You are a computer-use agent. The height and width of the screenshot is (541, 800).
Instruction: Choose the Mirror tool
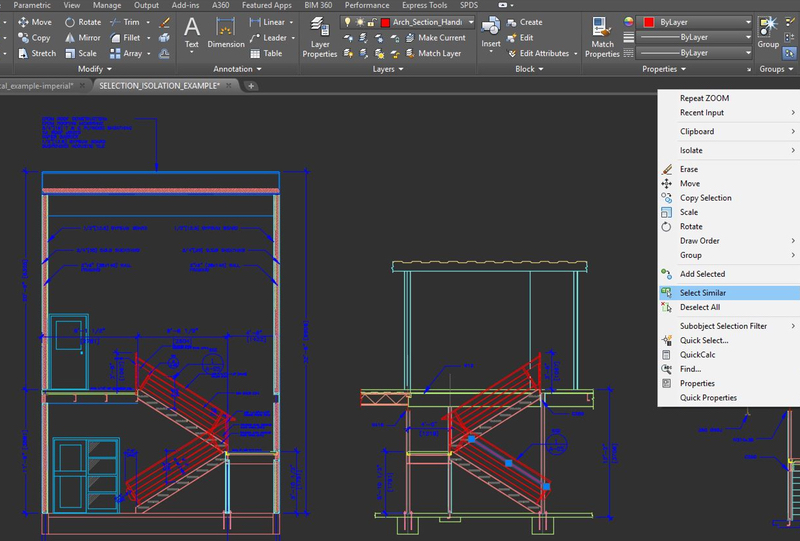point(81,38)
